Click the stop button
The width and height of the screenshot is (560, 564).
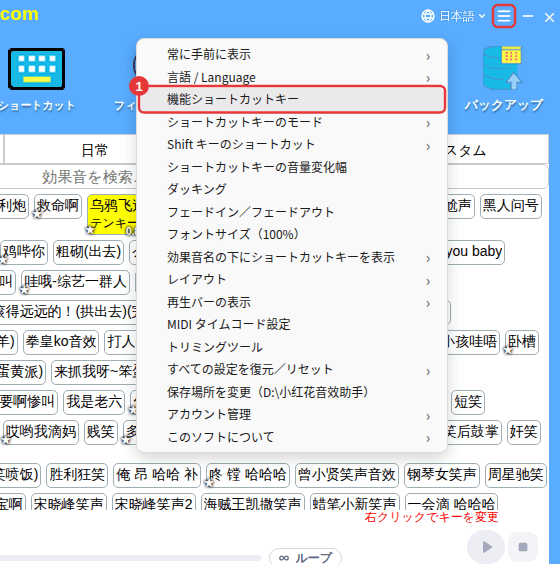[x=523, y=547]
